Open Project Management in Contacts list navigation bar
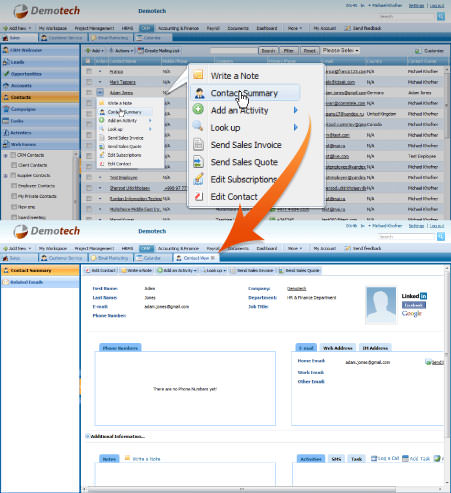This screenshot has height=493, width=451. click(94, 28)
